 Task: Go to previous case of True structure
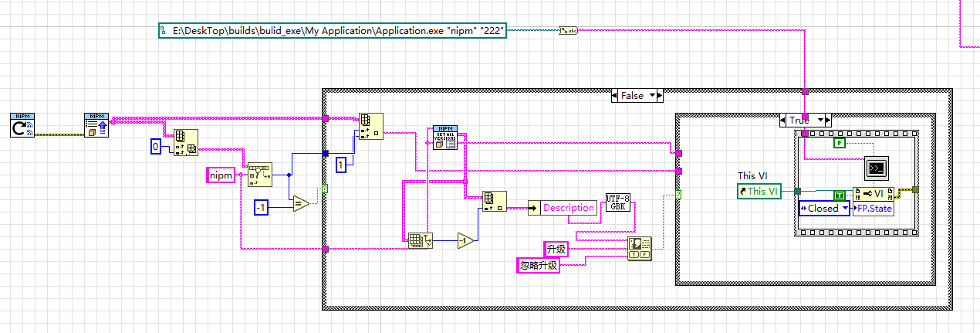[784, 121]
